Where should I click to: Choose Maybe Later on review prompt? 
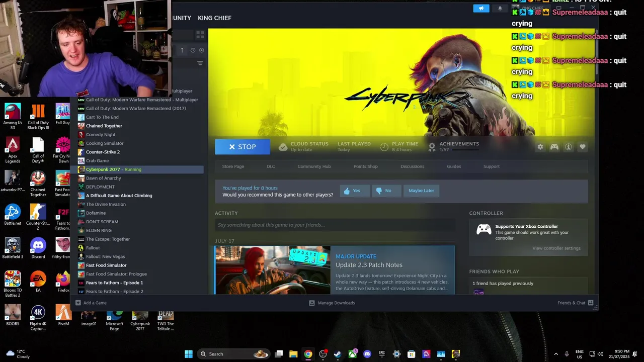[x=421, y=191]
